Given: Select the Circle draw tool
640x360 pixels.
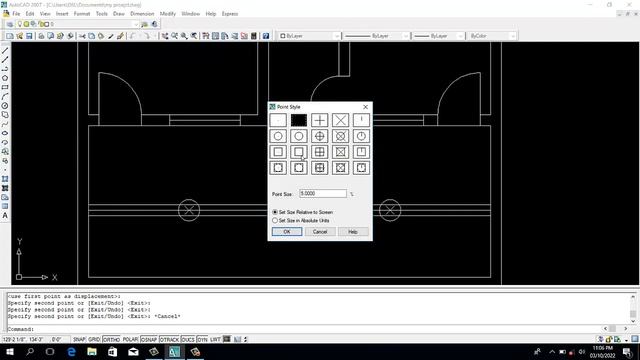Looking at the screenshot, I should [5, 106].
